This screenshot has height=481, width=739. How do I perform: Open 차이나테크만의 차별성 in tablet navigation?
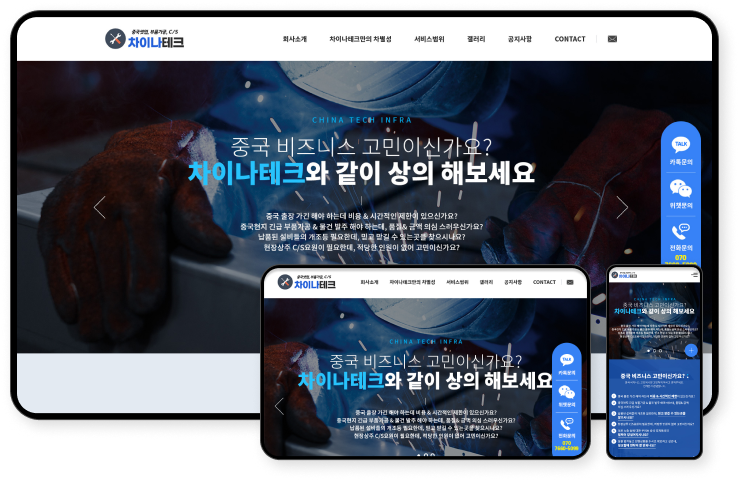point(412,282)
